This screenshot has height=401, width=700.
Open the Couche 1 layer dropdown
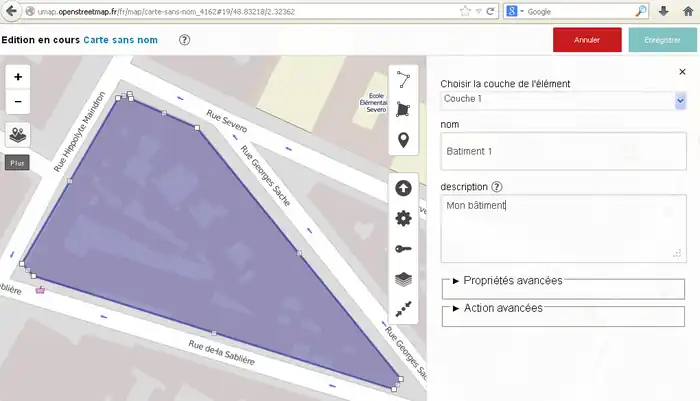(563, 100)
